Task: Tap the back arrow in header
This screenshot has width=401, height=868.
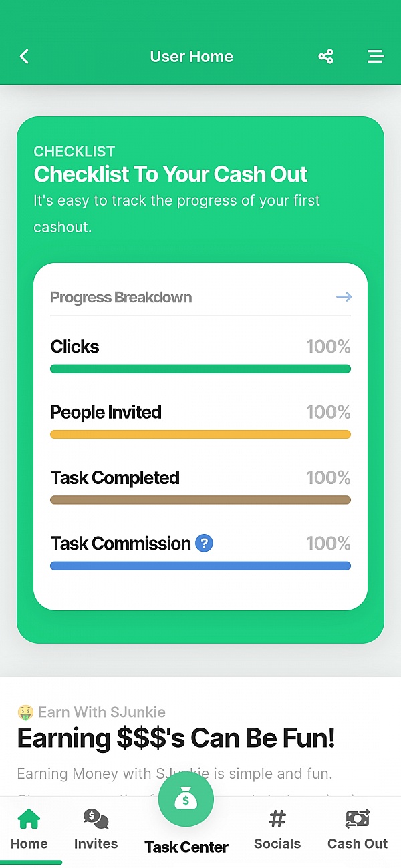Action: 25,57
